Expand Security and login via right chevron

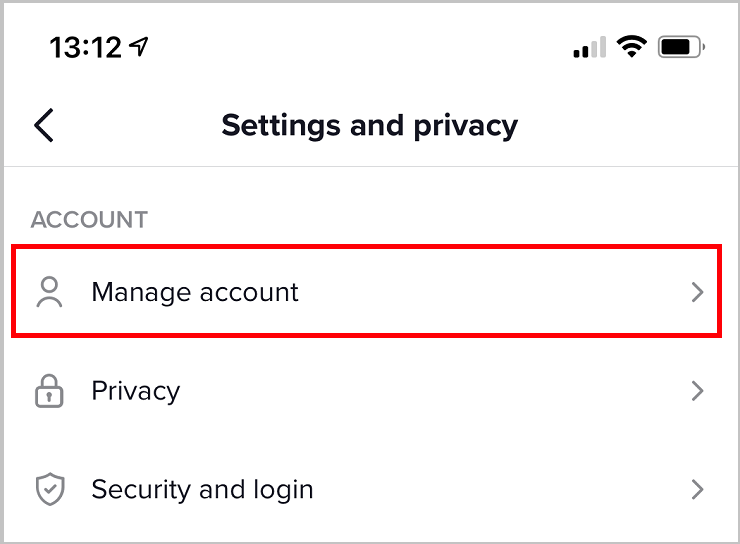click(x=698, y=489)
